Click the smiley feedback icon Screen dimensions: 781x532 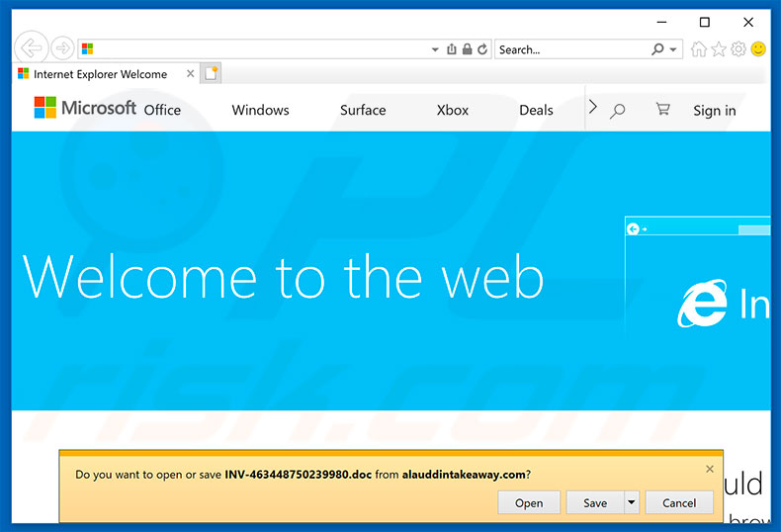tap(758, 48)
